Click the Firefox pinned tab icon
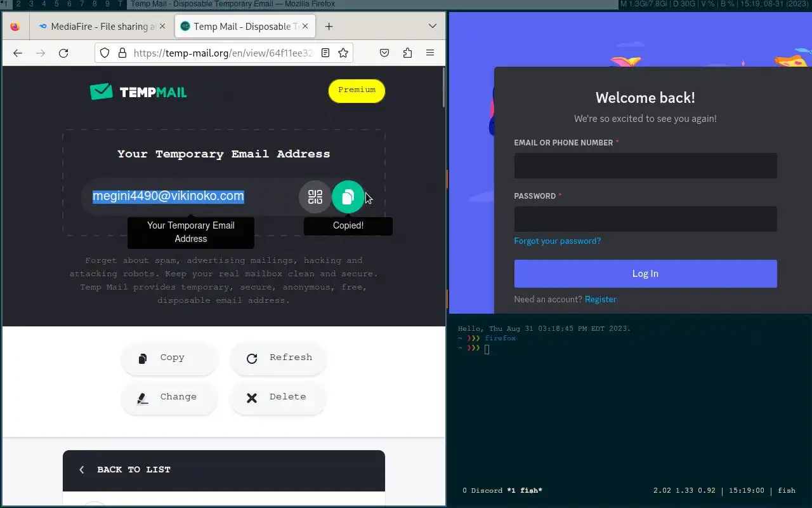The height and width of the screenshot is (508, 812). point(15,27)
